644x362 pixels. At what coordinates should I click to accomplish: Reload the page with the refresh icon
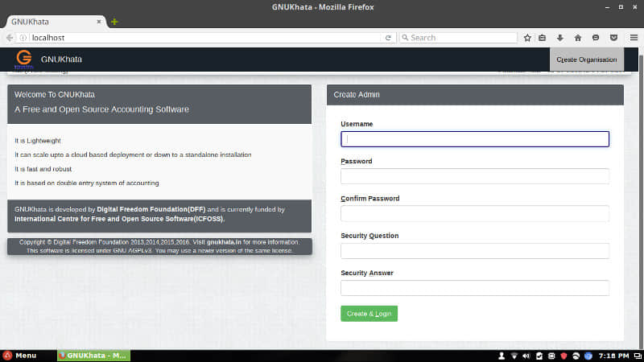pyautogui.click(x=388, y=38)
